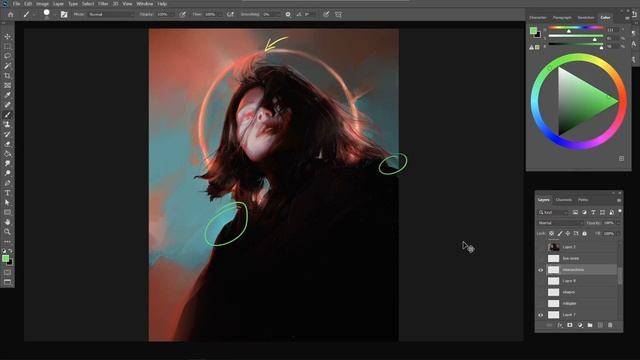Expand the Opacity slider in options bar
Image resolution: width=640 pixels, height=360 pixels.
[172, 14]
